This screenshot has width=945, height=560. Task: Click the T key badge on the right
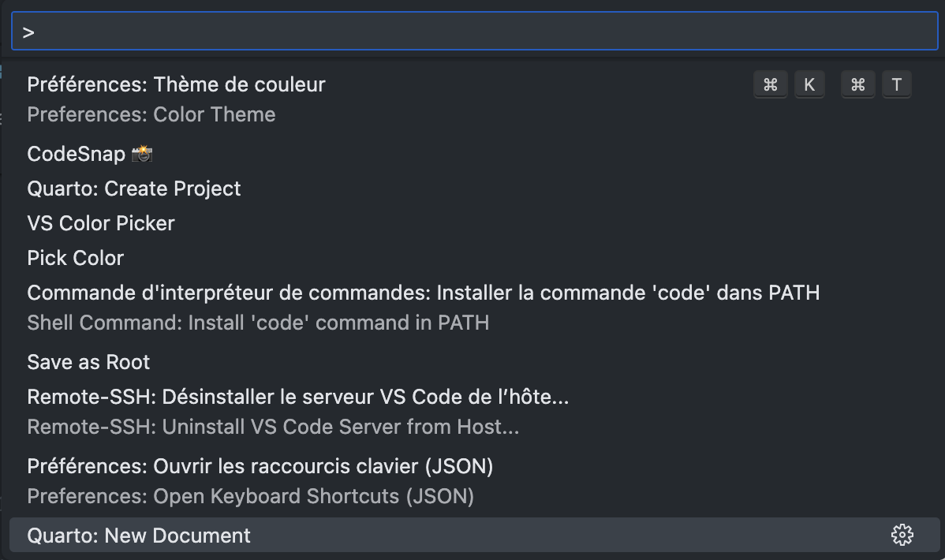[897, 84]
